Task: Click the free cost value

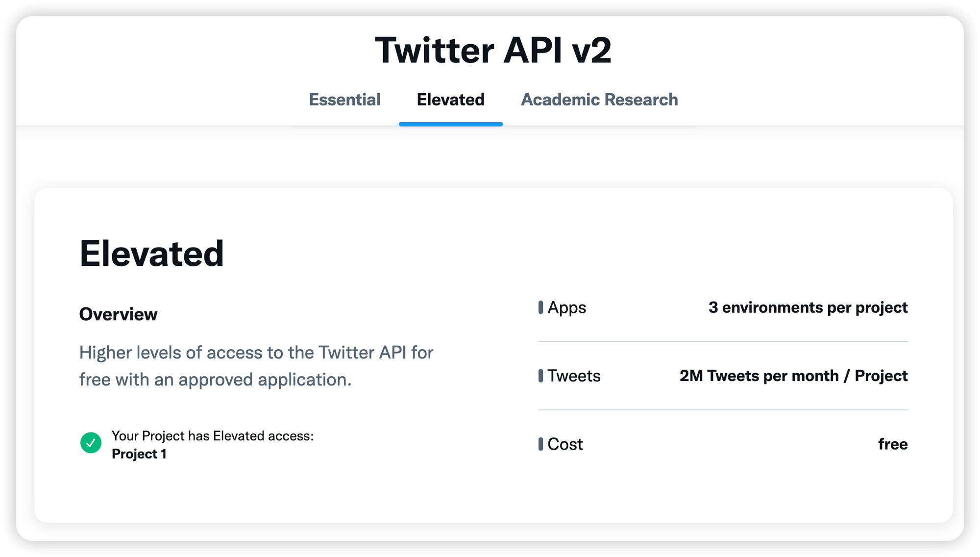Action: coord(893,444)
